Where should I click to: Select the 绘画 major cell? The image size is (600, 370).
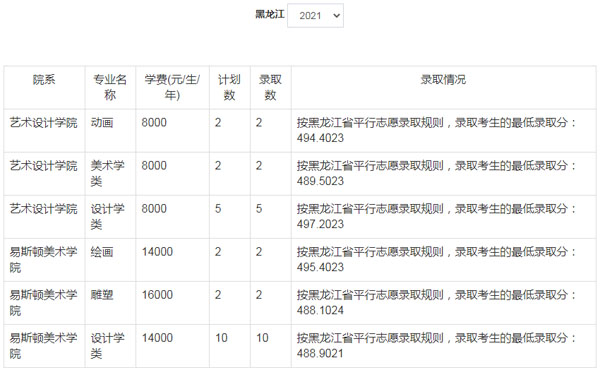pyautogui.click(x=110, y=260)
